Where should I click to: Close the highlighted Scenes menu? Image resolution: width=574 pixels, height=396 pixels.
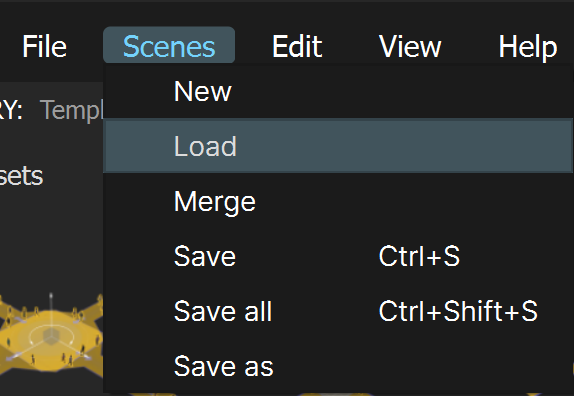coord(169,45)
